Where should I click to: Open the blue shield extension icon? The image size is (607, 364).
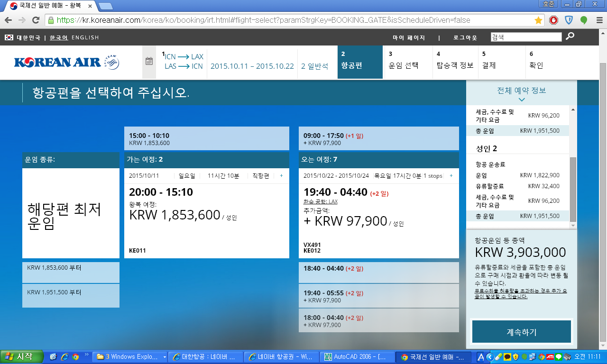569,20
